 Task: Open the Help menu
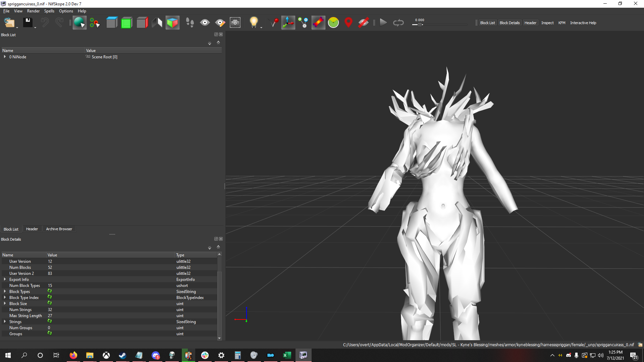pyautogui.click(x=82, y=11)
